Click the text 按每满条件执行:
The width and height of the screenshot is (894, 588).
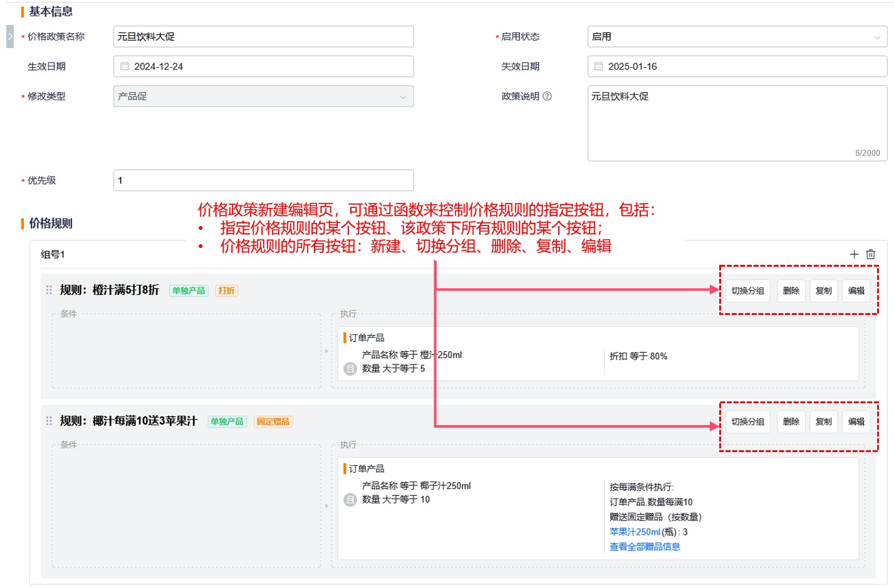(x=642, y=487)
